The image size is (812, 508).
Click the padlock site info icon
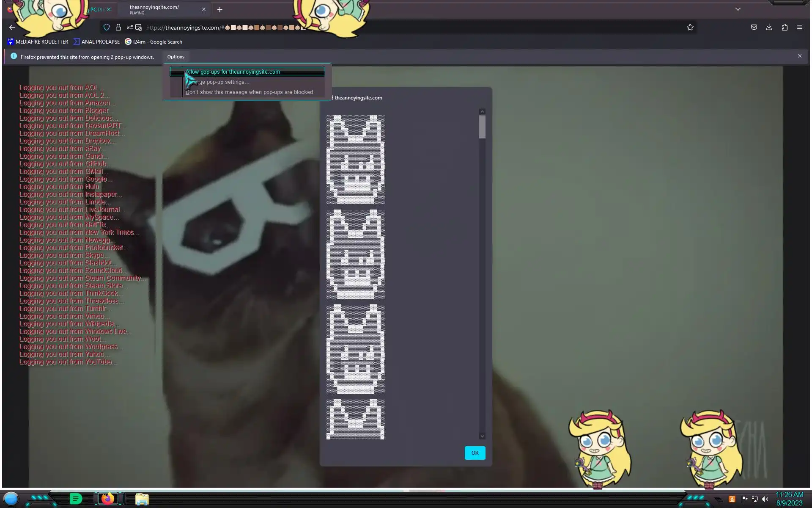[118, 28]
